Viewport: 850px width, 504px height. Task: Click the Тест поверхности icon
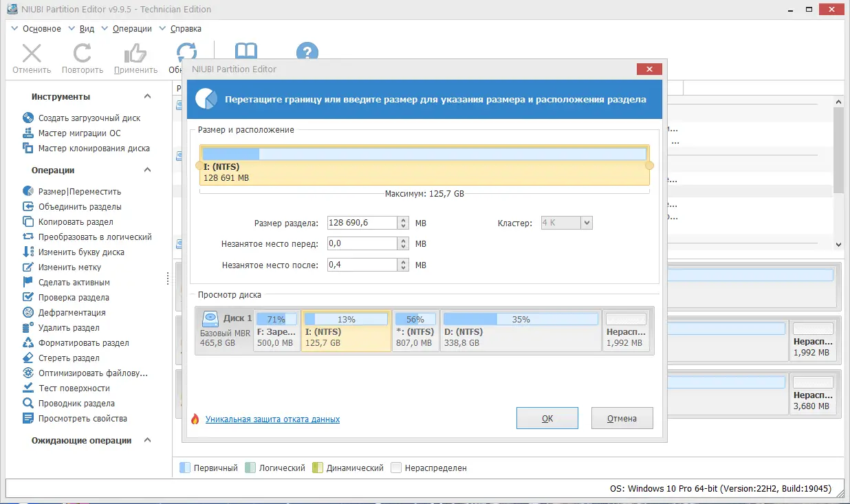pos(28,388)
